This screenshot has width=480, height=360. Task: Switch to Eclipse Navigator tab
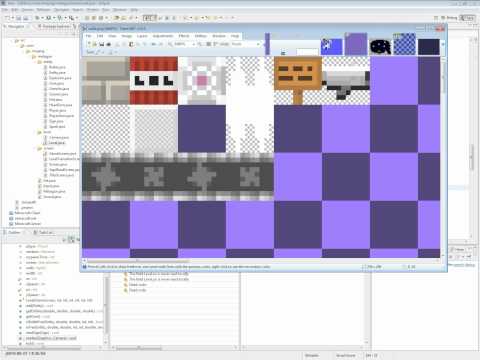tap(15, 26)
